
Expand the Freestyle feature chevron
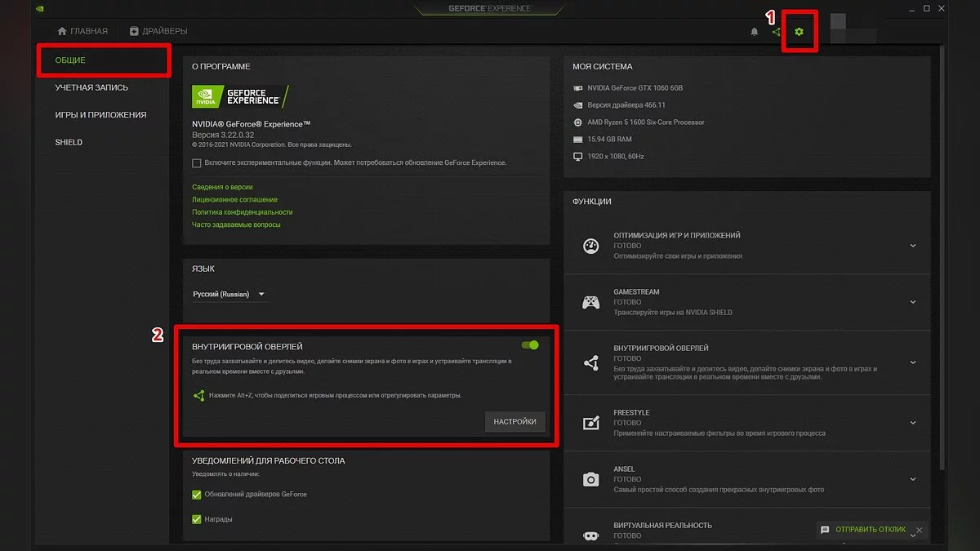pos(912,423)
